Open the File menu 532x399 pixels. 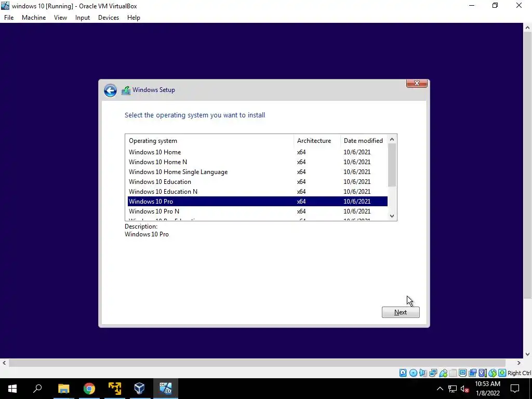click(x=9, y=18)
